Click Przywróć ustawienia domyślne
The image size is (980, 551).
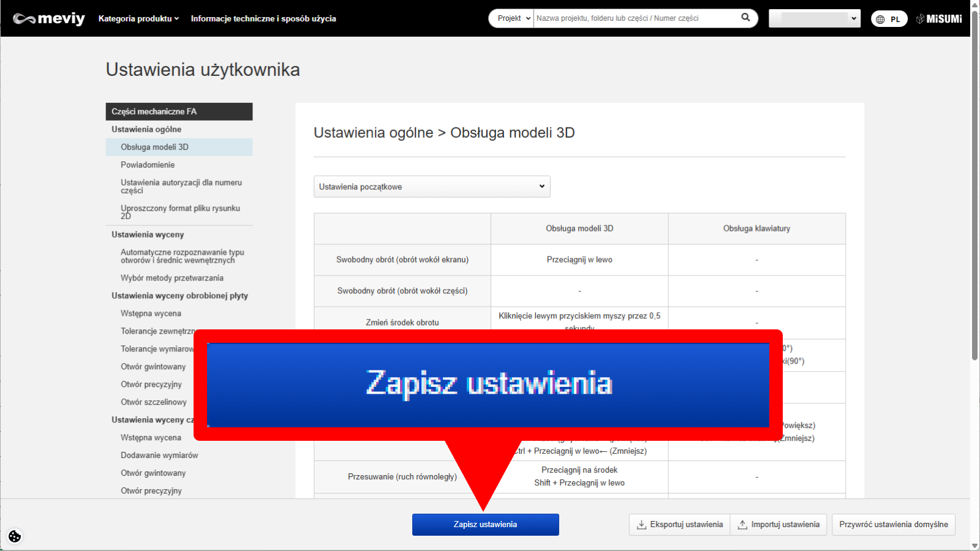[893, 525]
